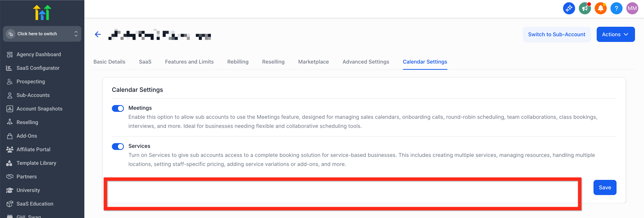644x218 pixels.
Task: Open Agency Dashboard from sidebar
Action: pyautogui.click(x=38, y=54)
